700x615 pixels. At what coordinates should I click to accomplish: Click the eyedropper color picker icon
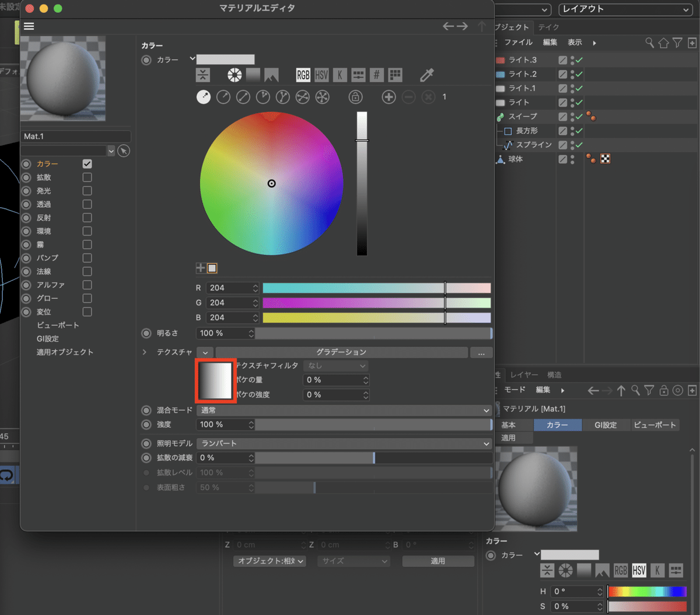pos(427,75)
